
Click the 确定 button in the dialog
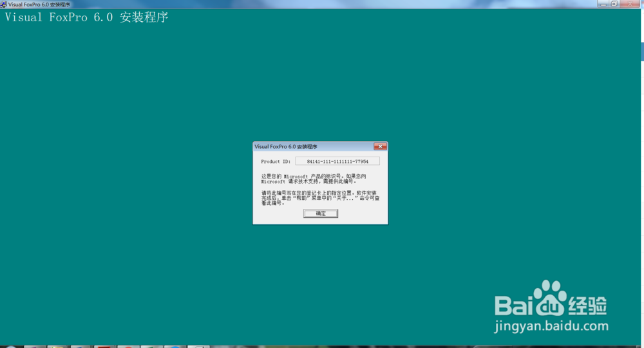(320, 213)
